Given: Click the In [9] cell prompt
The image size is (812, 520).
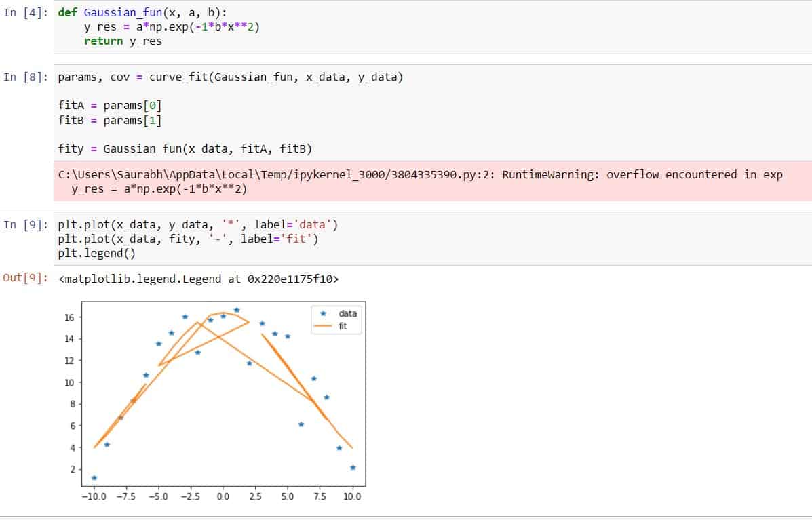Looking at the screenshot, I should 22,224.
